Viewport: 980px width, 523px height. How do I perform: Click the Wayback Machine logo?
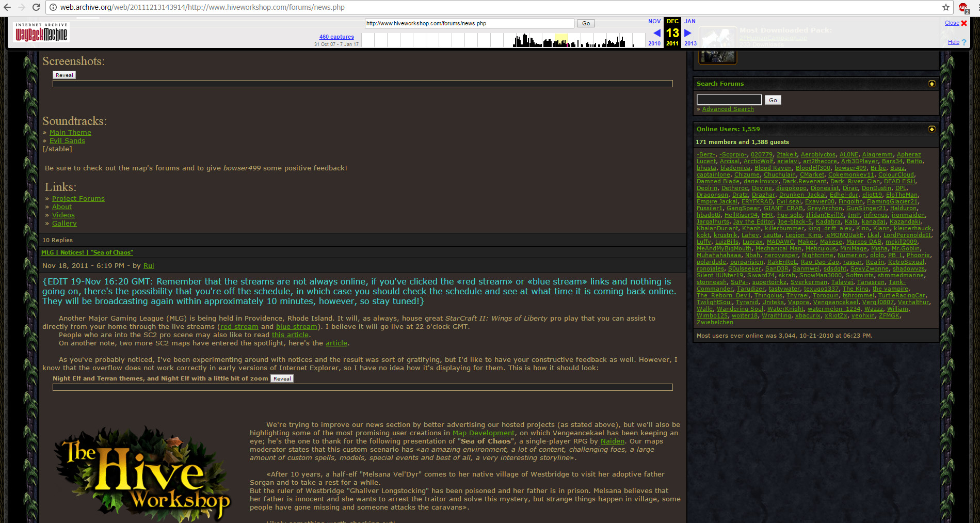coord(41,33)
